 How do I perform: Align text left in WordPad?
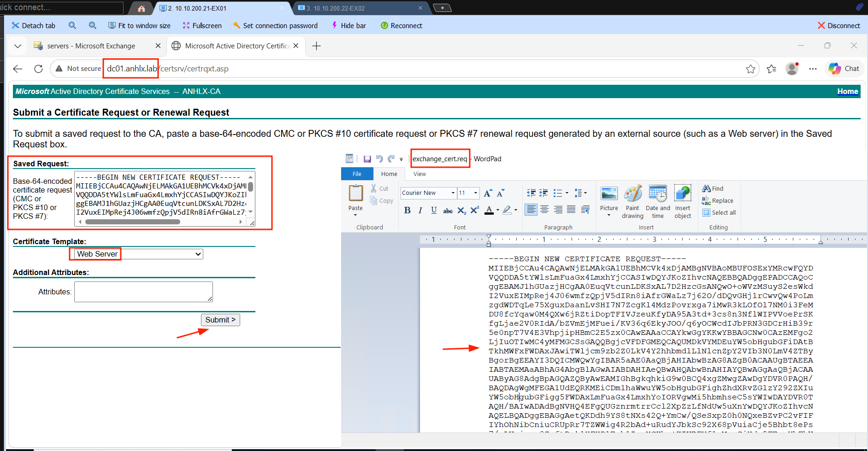coord(531,210)
